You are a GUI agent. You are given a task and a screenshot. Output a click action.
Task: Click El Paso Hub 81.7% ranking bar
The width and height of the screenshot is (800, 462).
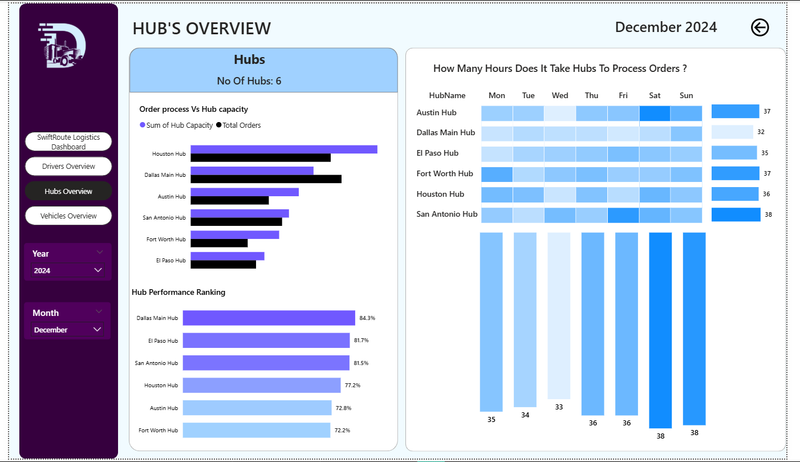pos(266,340)
